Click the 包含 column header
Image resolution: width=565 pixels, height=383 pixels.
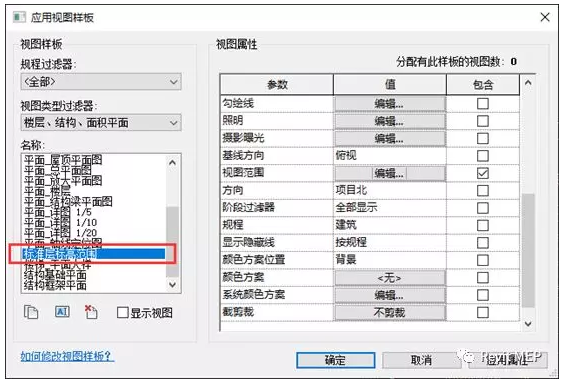[x=483, y=85]
